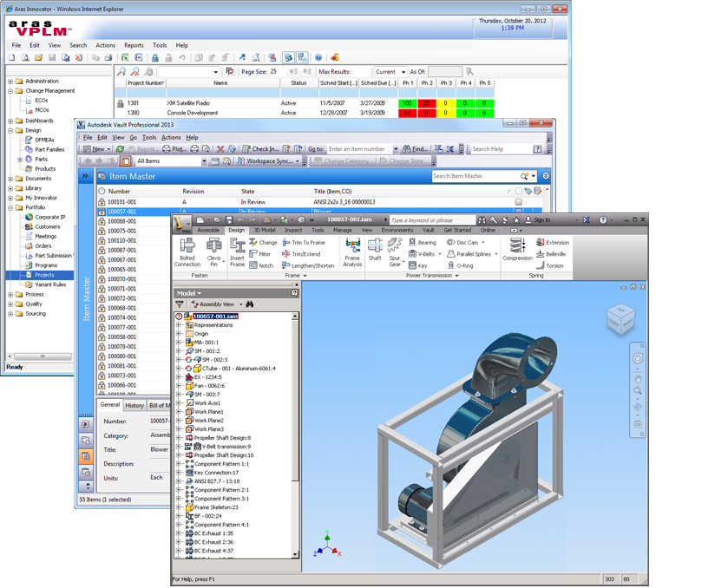Collapse the Change Management folder
The height and width of the screenshot is (588, 728).
click(10, 91)
